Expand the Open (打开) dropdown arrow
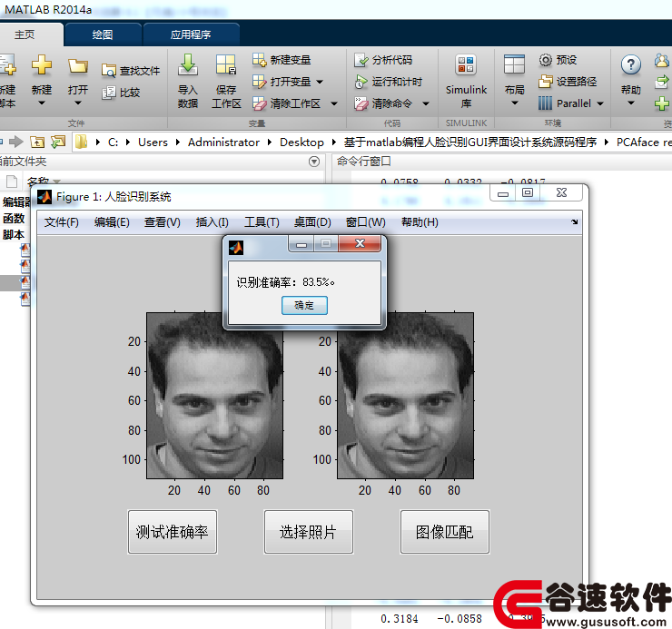Viewport: 672px width, 629px height. tap(77, 103)
